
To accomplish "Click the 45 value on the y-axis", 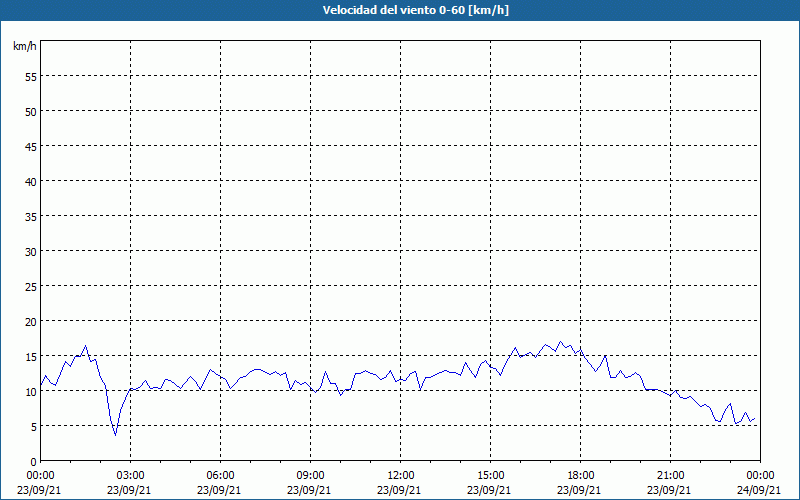I will pos(31,146).
